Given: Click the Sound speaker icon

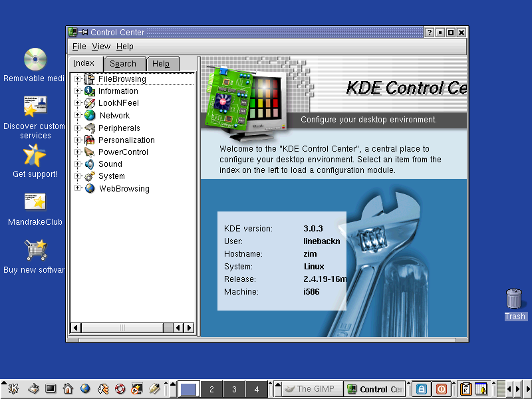Looking at the screenshot, I should 90,164.
